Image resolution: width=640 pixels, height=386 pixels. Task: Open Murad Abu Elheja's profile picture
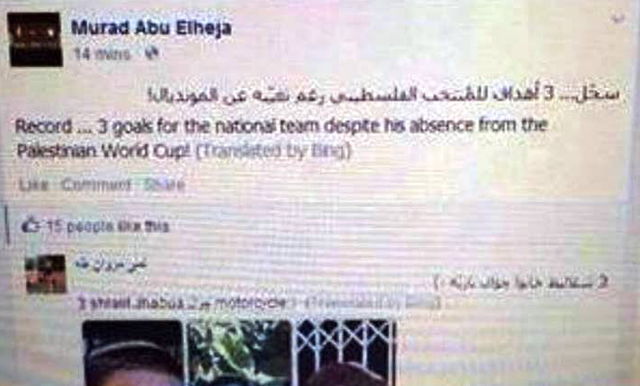point(35,39)
